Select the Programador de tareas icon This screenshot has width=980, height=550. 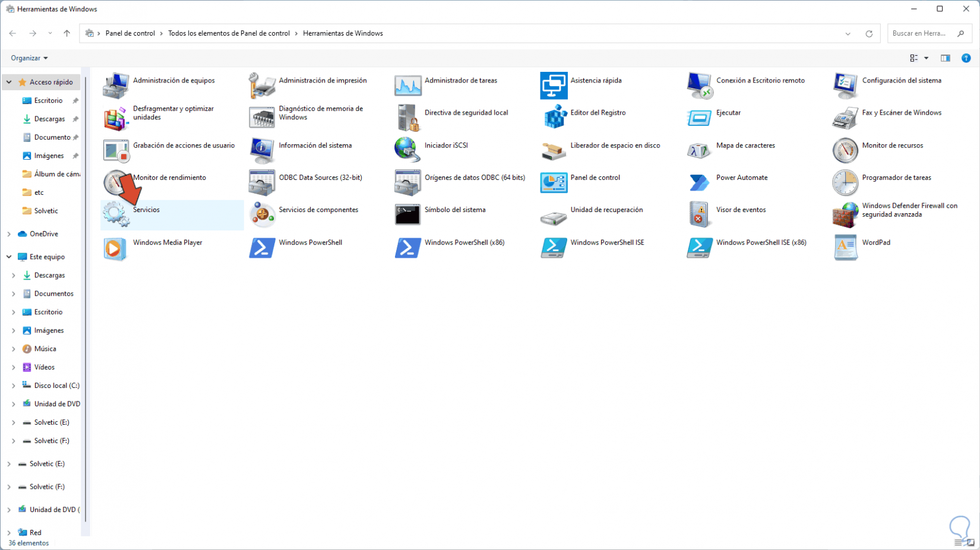(x=845, y=182)
